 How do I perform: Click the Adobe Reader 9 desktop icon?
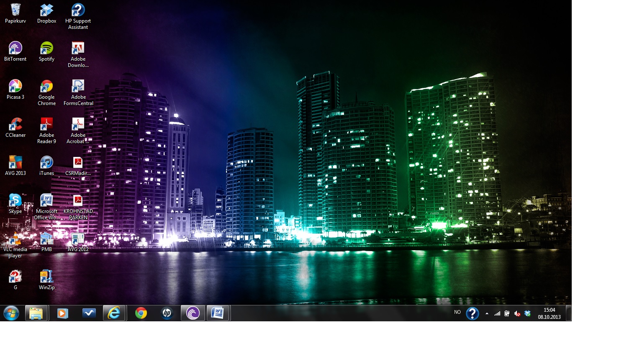point(46,131)
